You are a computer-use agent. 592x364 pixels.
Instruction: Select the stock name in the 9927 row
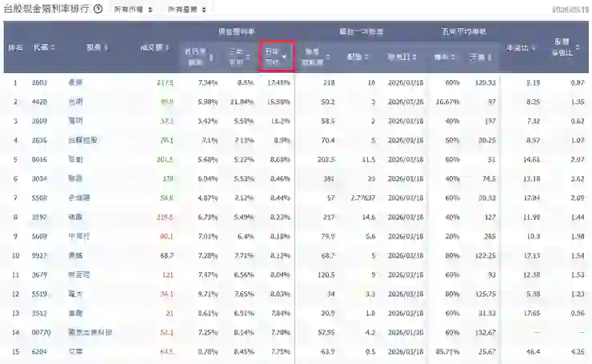coord(75,256)
